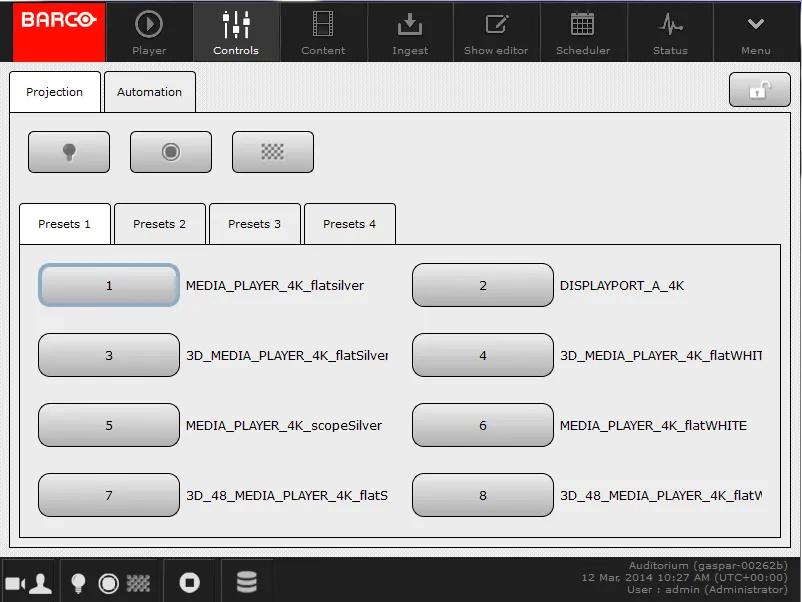Toggle the dowser button in Projection panel
The image size is (802, 602).
(x=170, y=152)
